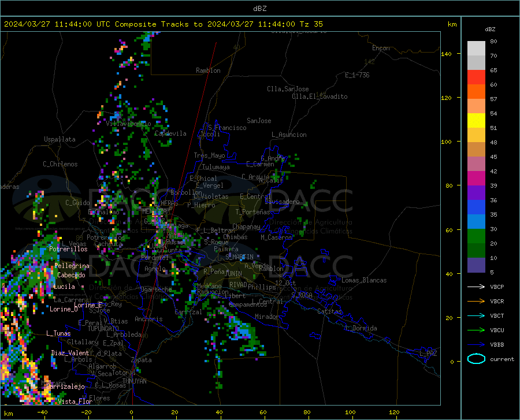This screenshot has width=520, height=420.
Task: Click the 'L_Tunas' place label
Action: [58, 333]
